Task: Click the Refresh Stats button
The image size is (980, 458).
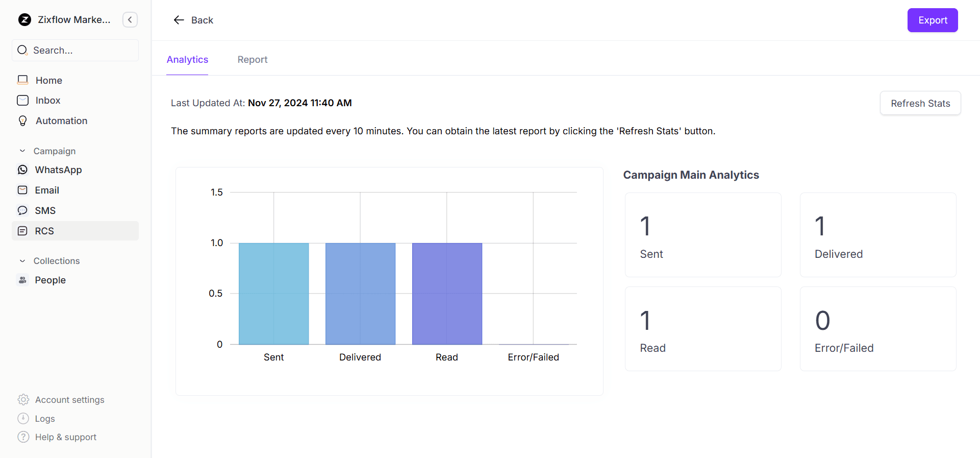Action: pyautogui.click(x=920, y=104)
